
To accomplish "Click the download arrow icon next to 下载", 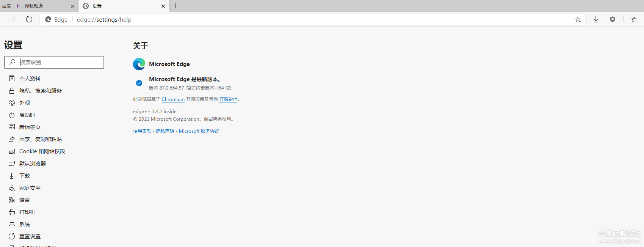I will (x=12, y=176).
